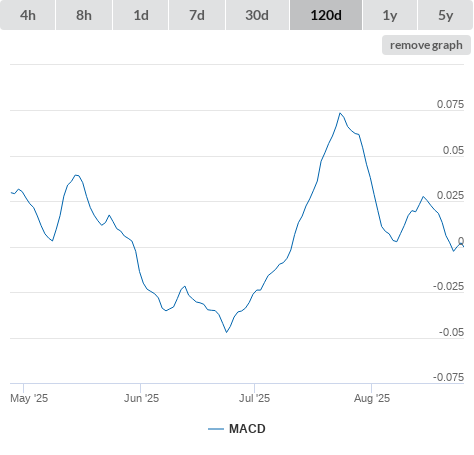Click the Aug '25 axis label
Screen dimensions: 474x455
[372, 398]
